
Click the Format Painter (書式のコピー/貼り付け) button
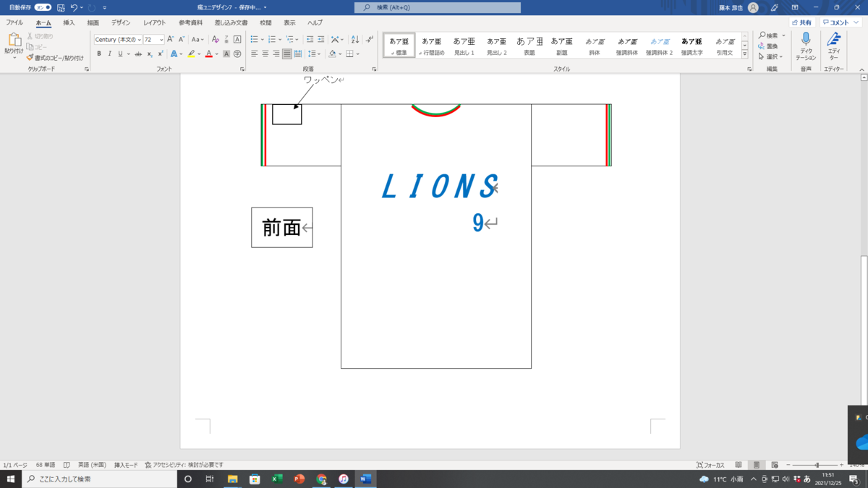coord(55,58)
